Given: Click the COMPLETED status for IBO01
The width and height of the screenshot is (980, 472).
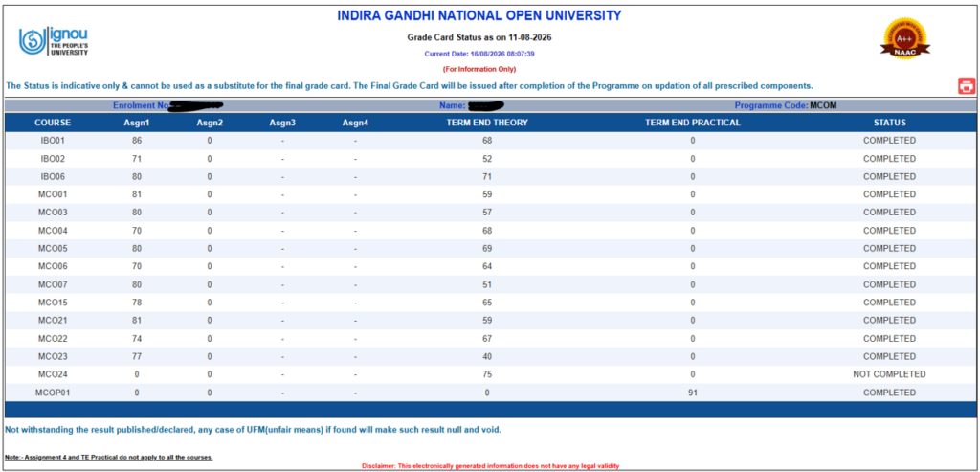Looking at the screenshot, I should 889,141.
